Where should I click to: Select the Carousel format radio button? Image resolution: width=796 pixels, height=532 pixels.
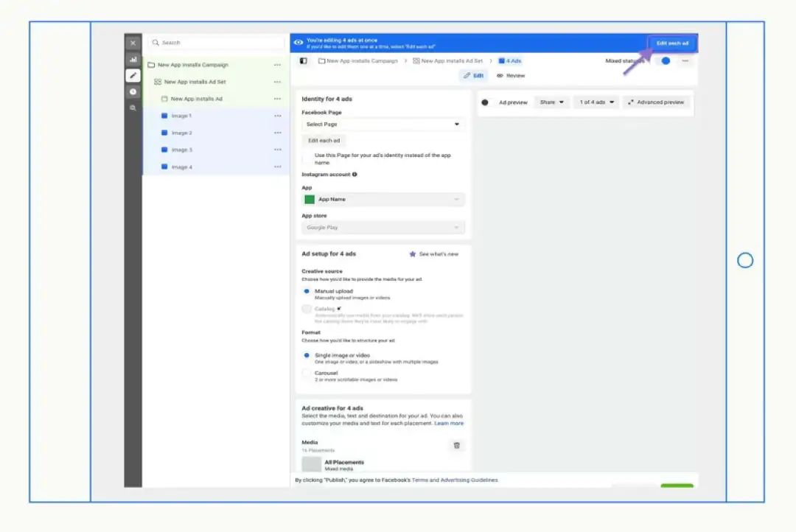[307, 373]
